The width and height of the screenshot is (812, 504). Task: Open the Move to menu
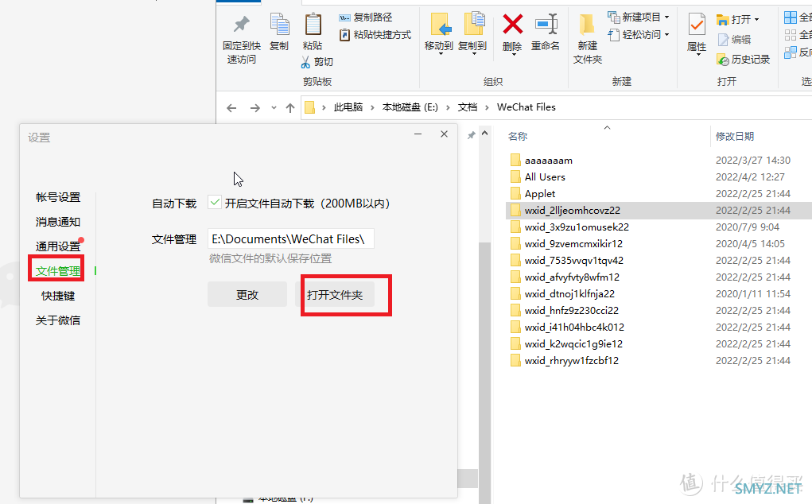pos(439,33)
